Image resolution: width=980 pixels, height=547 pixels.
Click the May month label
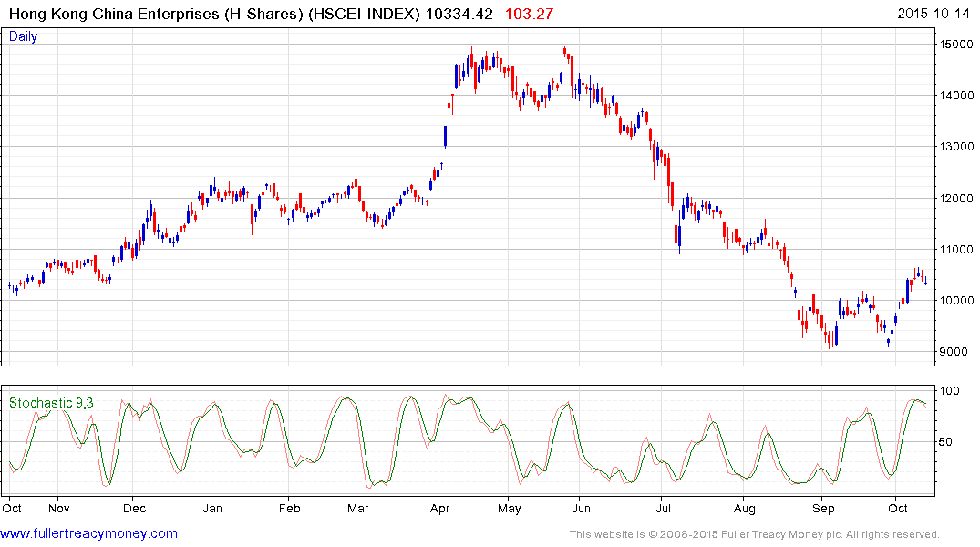coord(510,508)
